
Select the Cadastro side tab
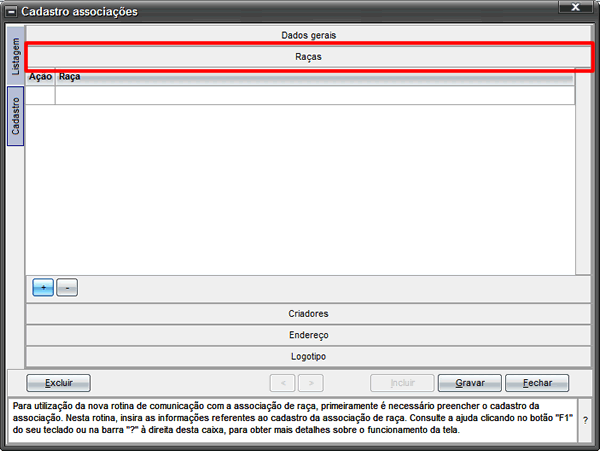tap(16, 116)
